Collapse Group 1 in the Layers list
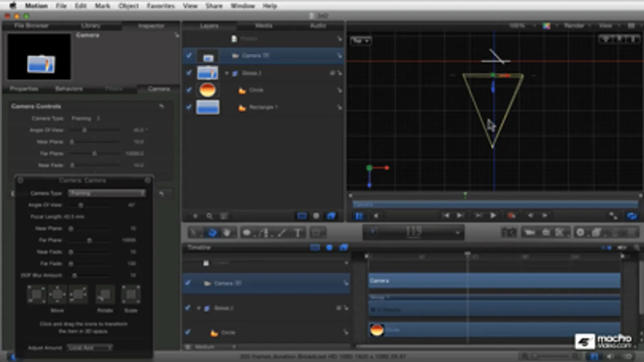This screenshot has width=644, height=362. click(x=227, y=73)
